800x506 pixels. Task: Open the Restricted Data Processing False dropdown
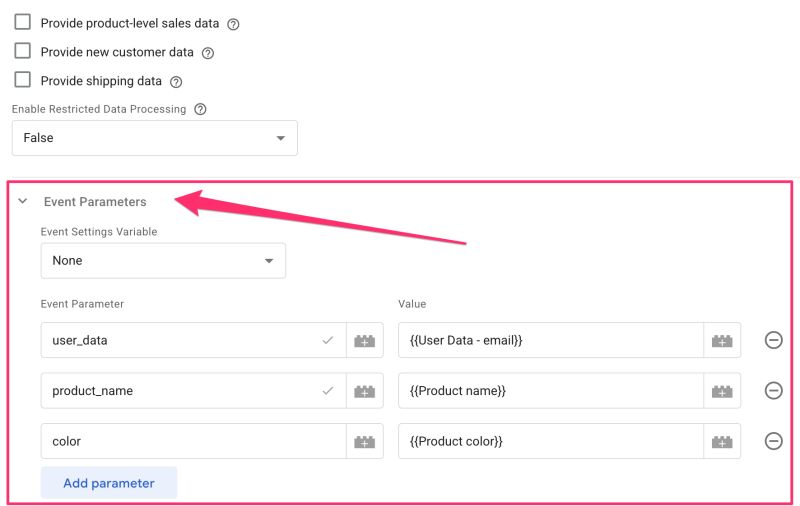(x=154, y=138)
